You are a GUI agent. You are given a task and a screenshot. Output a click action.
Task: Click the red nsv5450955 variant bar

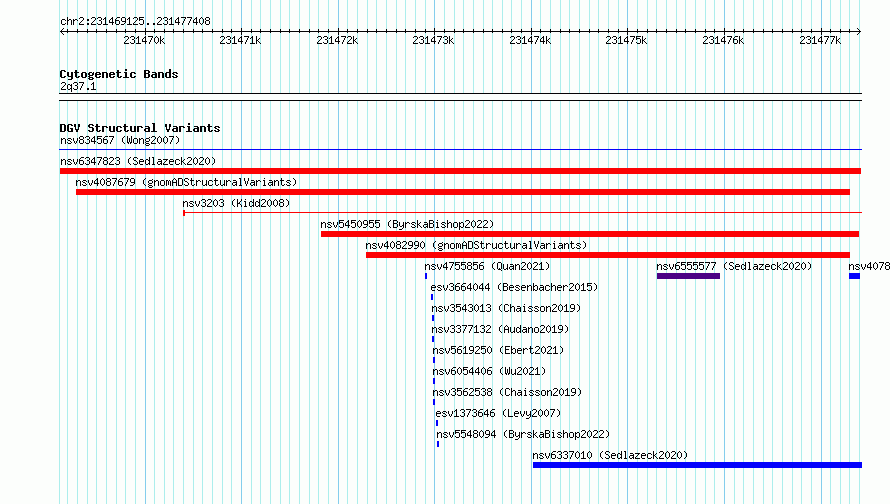590,234
